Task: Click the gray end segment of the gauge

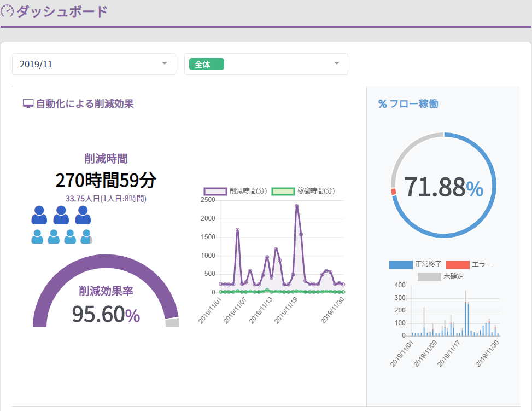Action: click(172, 322)
